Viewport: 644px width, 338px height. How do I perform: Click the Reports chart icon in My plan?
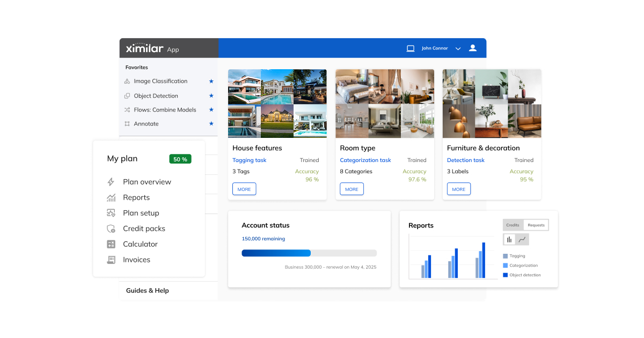click(x=111, y=197)
